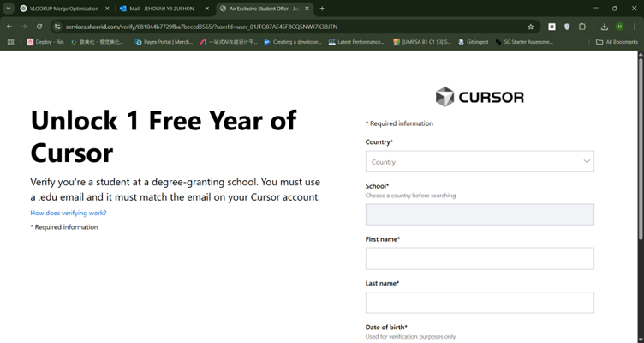Image resolution: width=644 pixels, height=343 pixels.
Task: Click the page vertical scrollbar thumb
Action: point(641,148)
